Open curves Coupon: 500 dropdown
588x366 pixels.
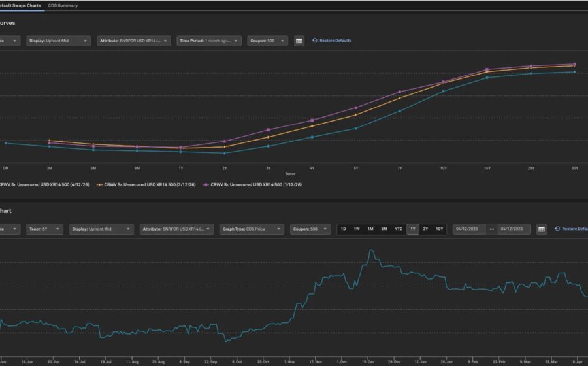point(267,41)
